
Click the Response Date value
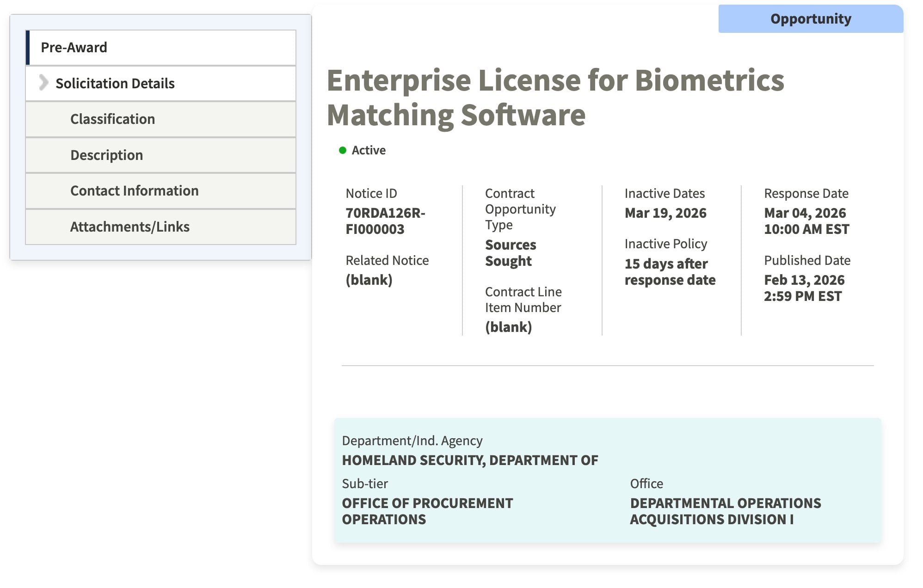click(806, 221)
